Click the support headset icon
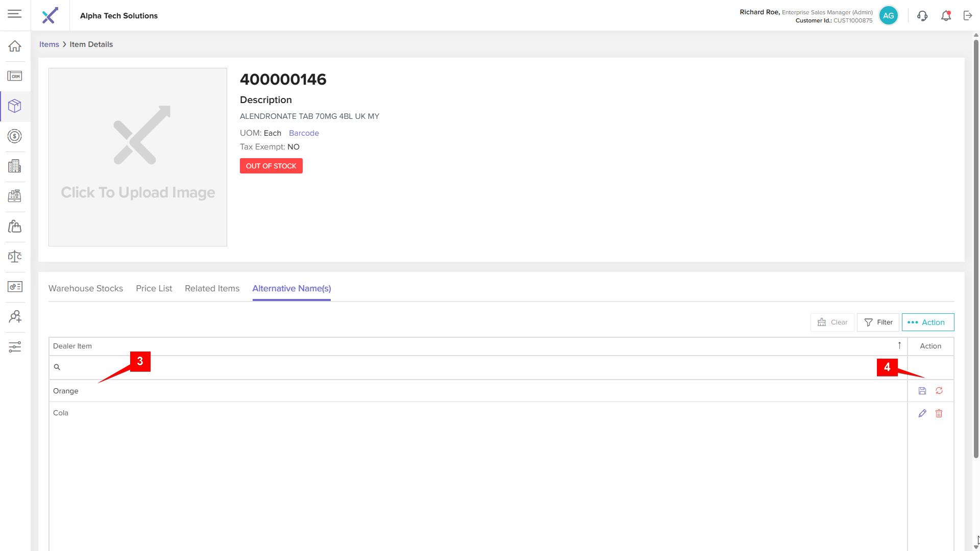The height and width of the screenshot is (551, 980). tap(922, 16)
